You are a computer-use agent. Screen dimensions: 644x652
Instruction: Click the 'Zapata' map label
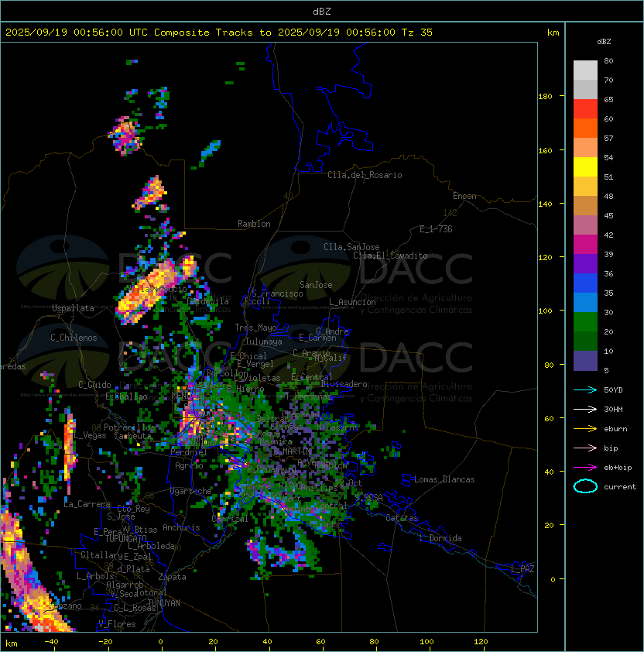click(172, 577)
